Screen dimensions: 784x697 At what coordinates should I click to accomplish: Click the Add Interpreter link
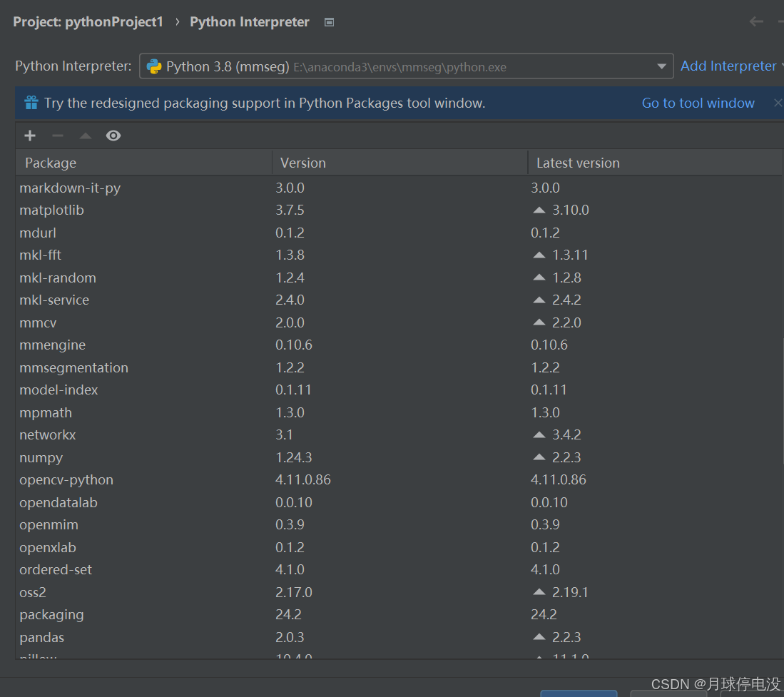pos(728,66)
